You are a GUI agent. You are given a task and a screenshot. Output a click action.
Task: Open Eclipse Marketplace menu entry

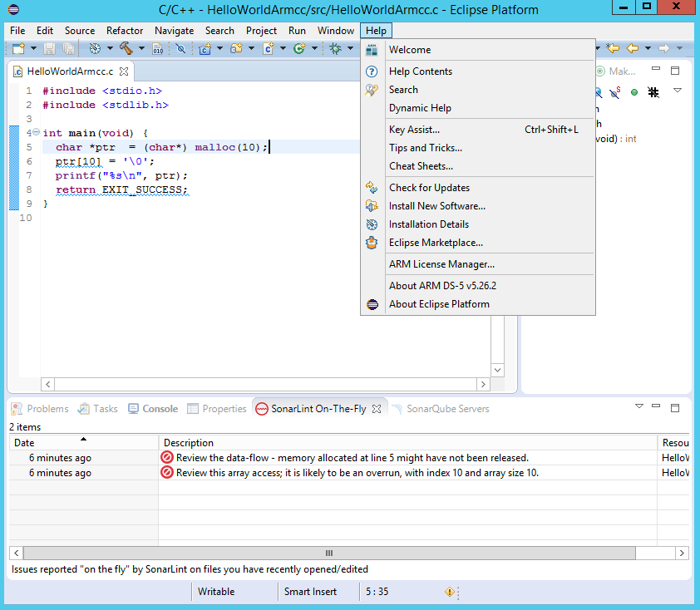pos(435,243)
